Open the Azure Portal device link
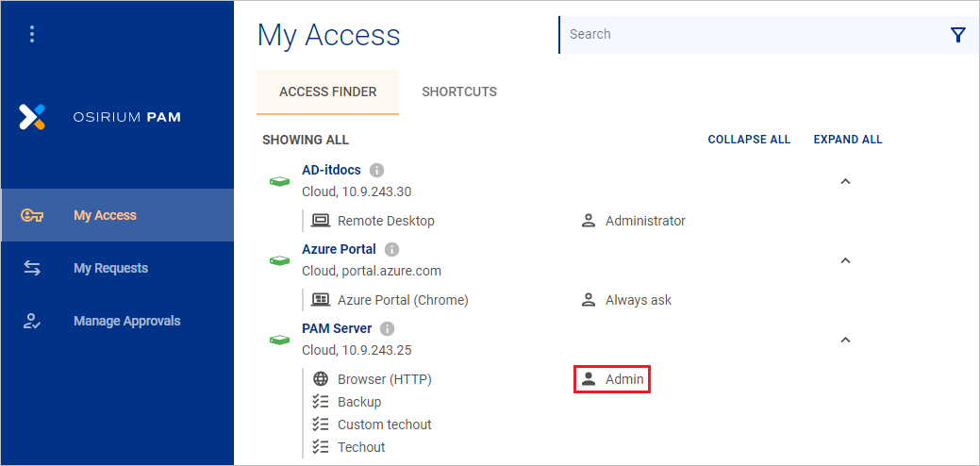The height and width of the screenshot is (466, 980). 339,249
